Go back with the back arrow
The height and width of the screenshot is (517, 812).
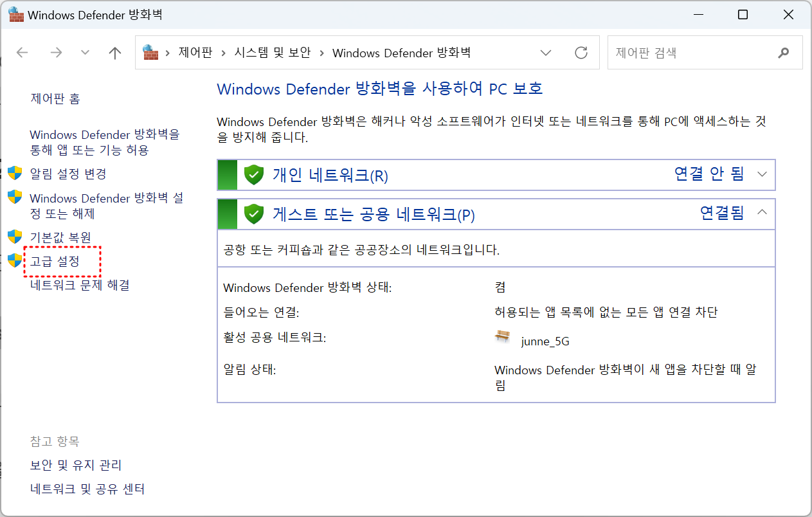pos(22,53)
